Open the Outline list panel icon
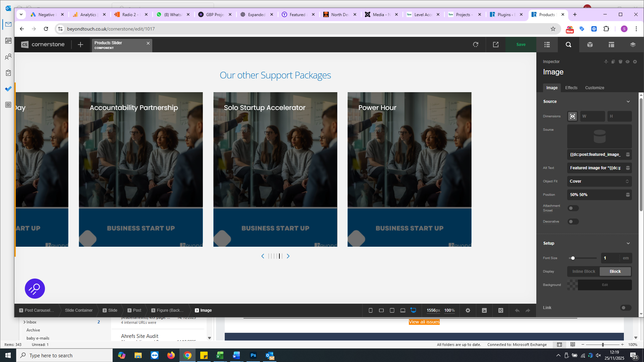This screenshot has width=644, height=362. [547, 45]
